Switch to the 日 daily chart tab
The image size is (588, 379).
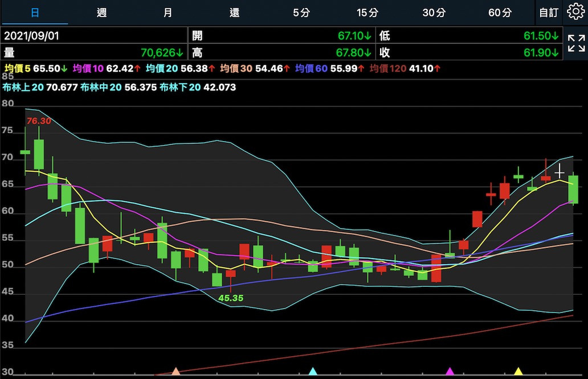coord(35,13)
